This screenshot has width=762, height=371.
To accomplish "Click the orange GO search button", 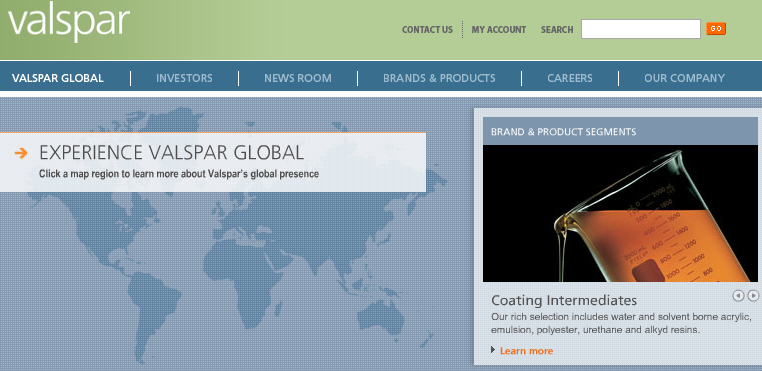I will (x=716, y=29).
